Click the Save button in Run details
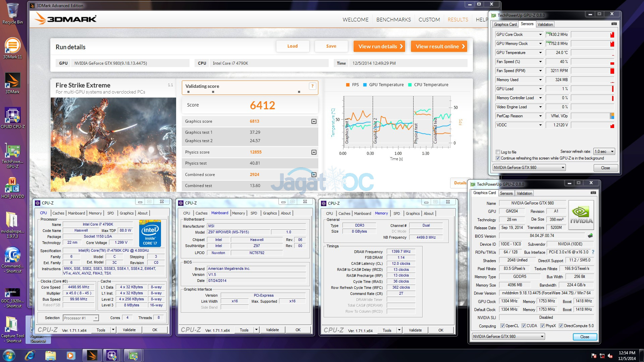 [x=331, y=46]
